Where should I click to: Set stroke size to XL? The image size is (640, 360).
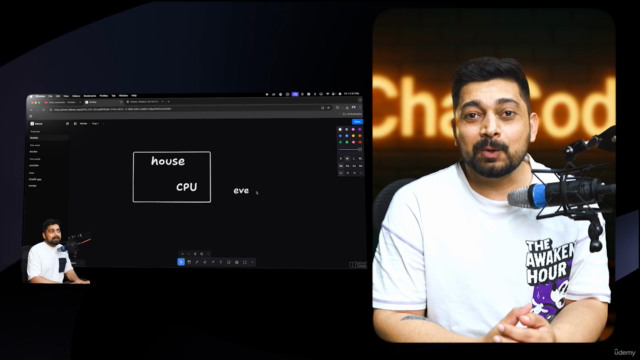tap(360, 158)
